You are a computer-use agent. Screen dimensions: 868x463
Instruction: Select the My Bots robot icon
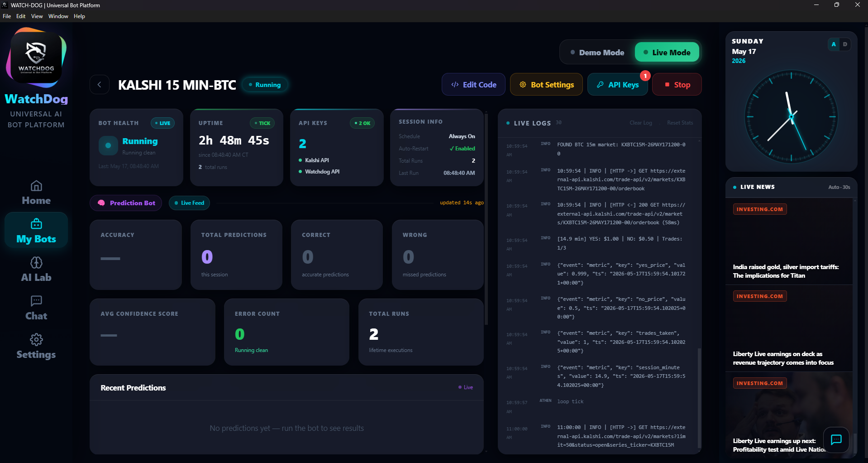pyautogui.click(x=36, y=224)
